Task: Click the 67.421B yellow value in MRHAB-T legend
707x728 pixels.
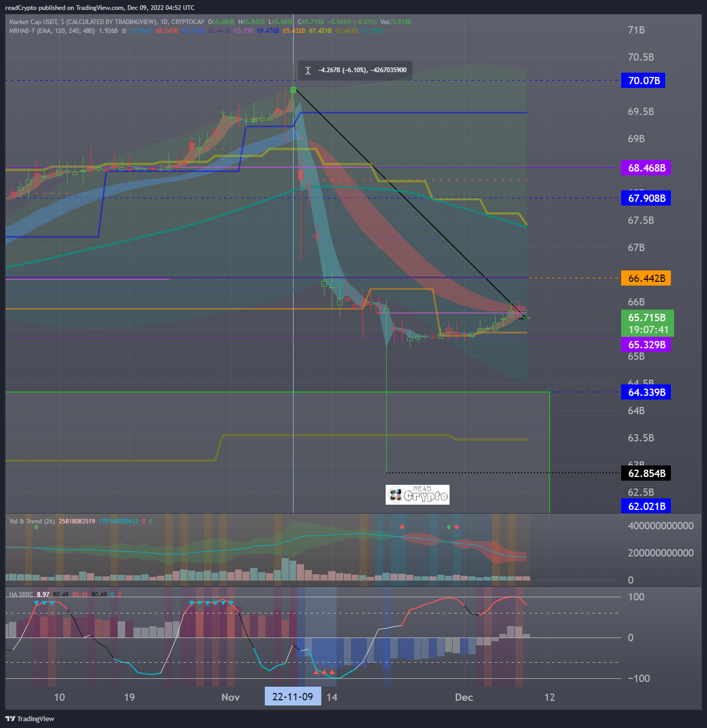Action: point(320,31)
